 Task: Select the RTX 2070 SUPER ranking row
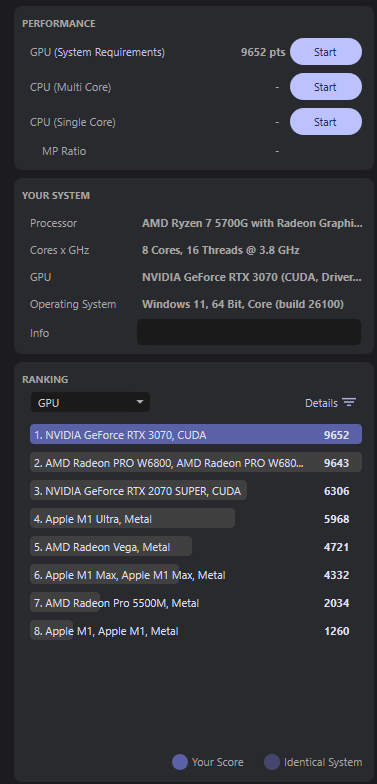[196, 491]
